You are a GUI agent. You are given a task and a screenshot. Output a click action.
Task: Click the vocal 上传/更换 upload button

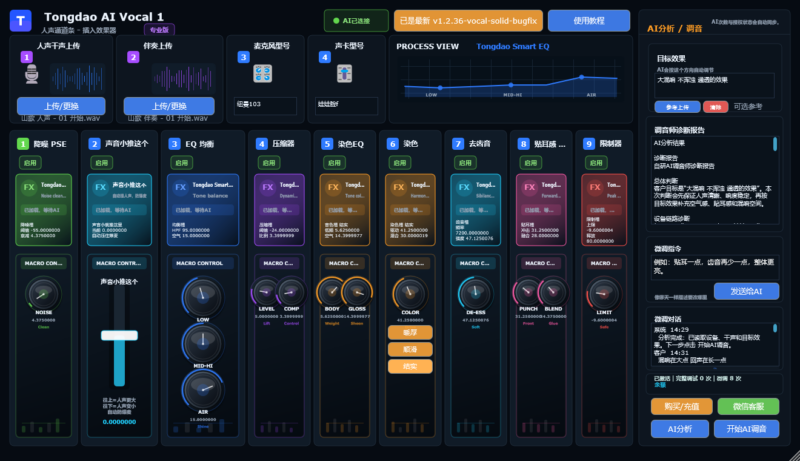pos(61,106)
